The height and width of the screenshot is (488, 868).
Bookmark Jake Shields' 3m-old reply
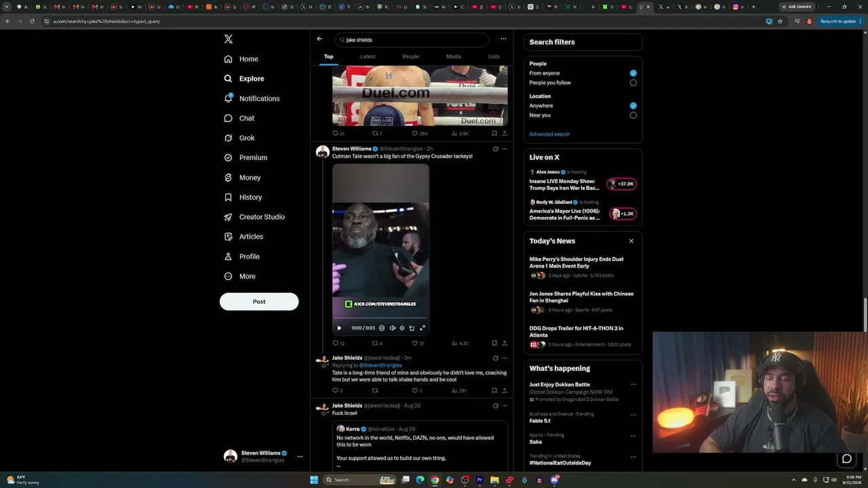(x=494, y=390)
